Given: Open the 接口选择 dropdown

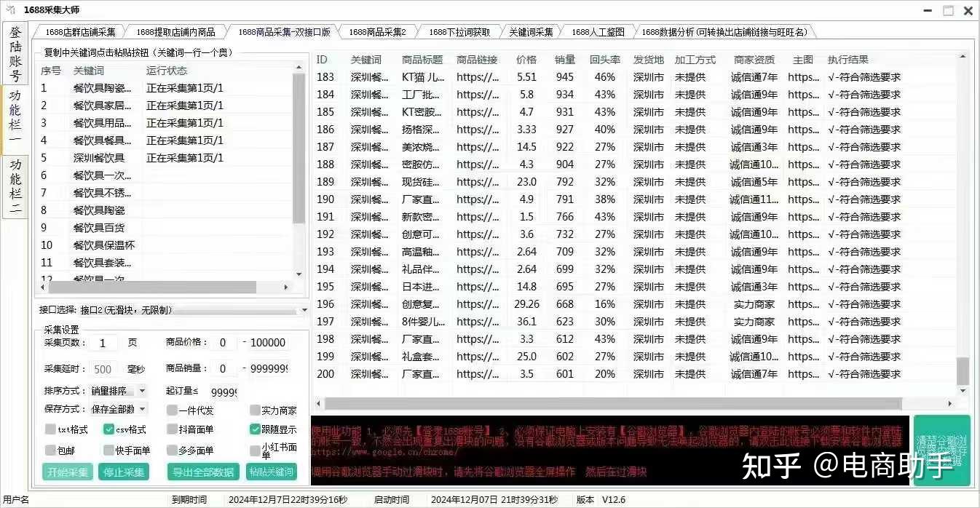Looking at the screenshot, I should [304, 310].
